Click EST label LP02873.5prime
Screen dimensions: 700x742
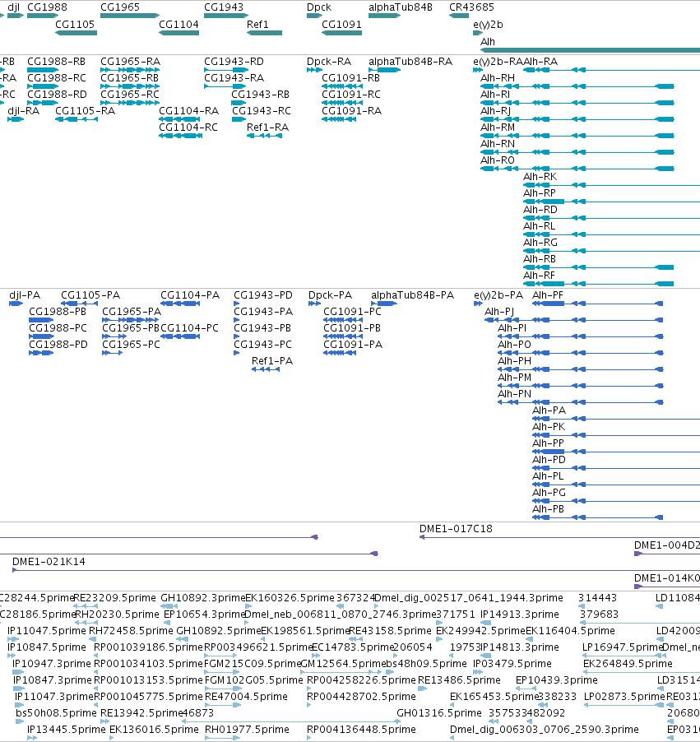click(x=625, y=697)
